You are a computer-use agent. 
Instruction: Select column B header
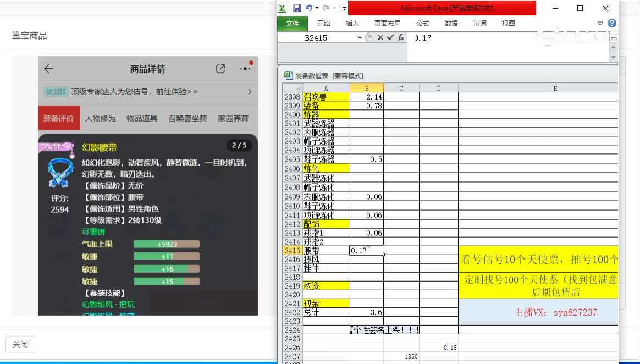(367, 88)
